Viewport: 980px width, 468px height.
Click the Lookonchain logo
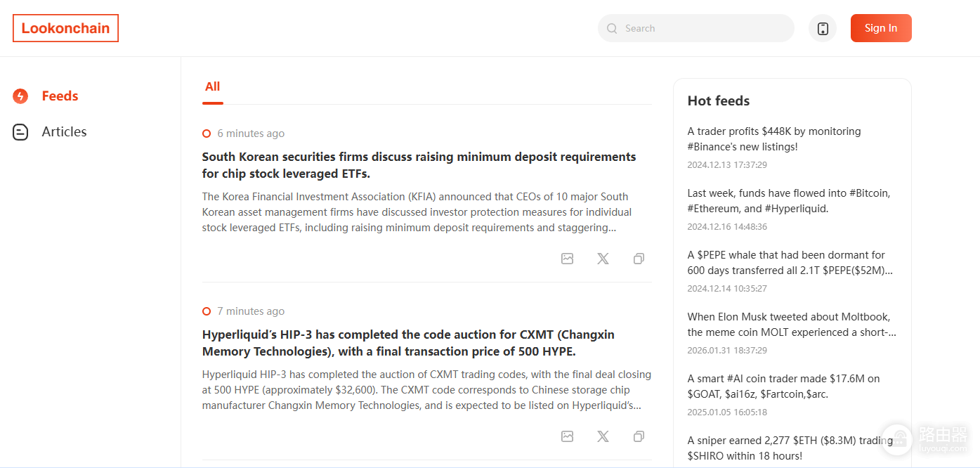[65, 28]
